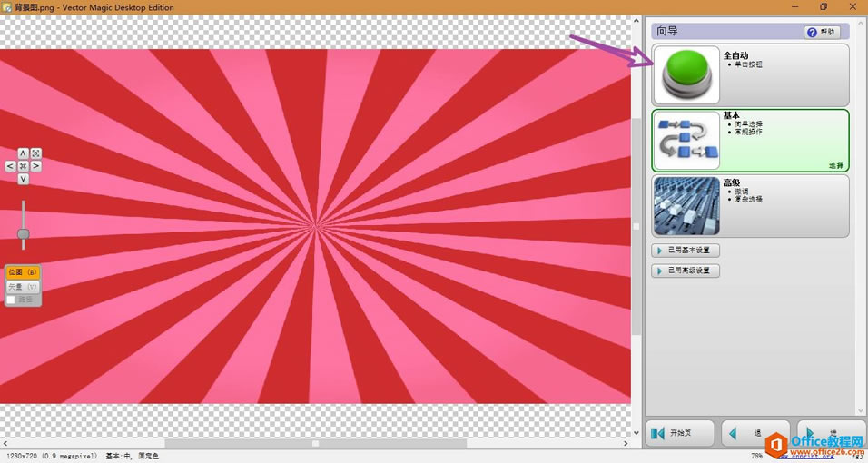Viewport: 868px width, 463px height.
Task: Tick the paths checkbox below Vector
Action: coord(11,300)
